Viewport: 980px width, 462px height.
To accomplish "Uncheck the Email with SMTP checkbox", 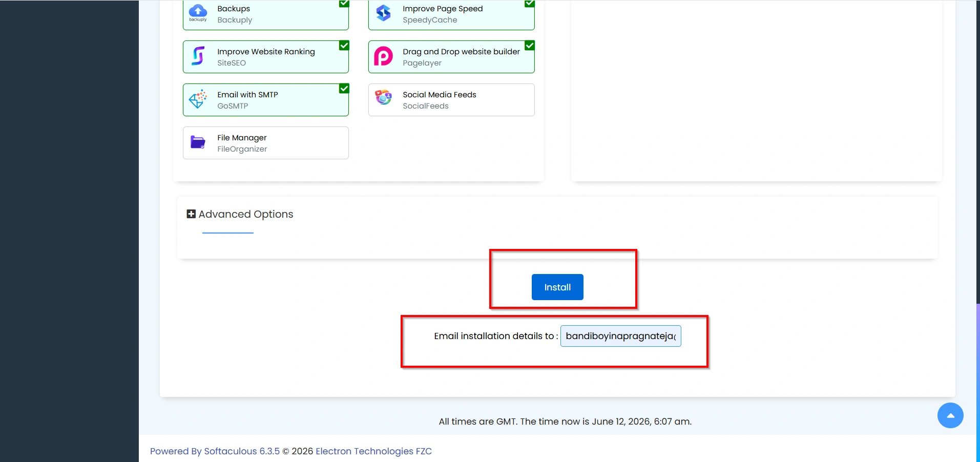I will tap(344, 89).
